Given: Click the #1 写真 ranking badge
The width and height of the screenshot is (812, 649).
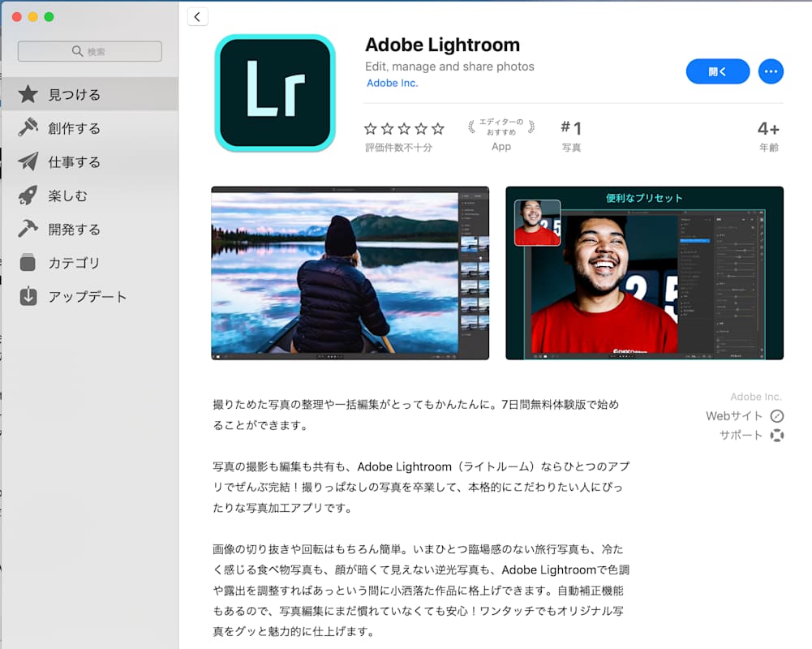Looking at the screenshot, I should [x=571, y=135].
